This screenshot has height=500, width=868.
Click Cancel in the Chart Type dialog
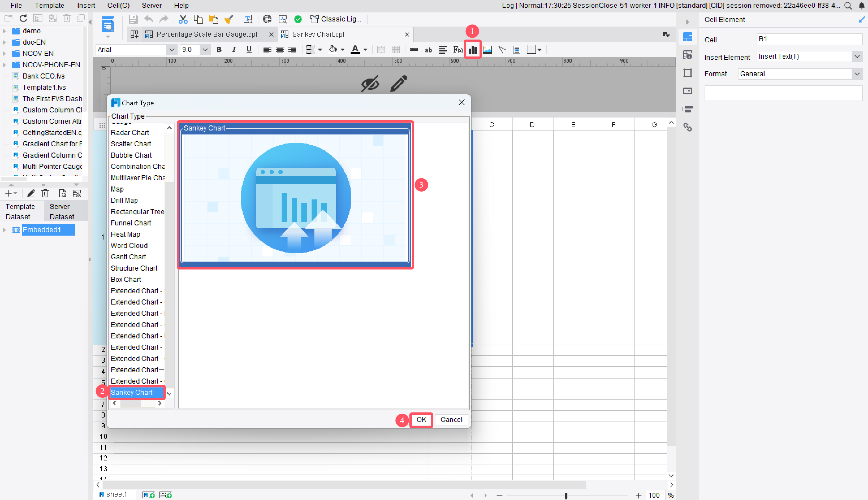click(x=451, y=420)
